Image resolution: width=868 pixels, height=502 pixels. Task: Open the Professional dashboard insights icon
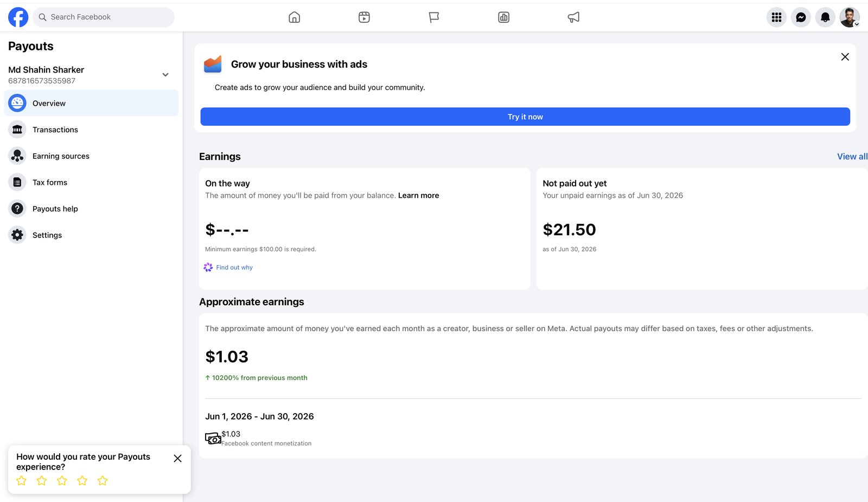click(503, 17)
